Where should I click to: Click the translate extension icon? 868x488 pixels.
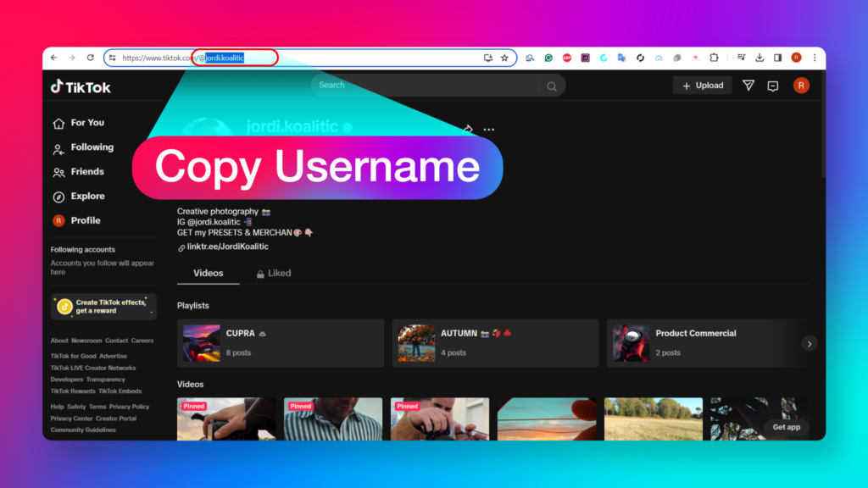(621, 58)
